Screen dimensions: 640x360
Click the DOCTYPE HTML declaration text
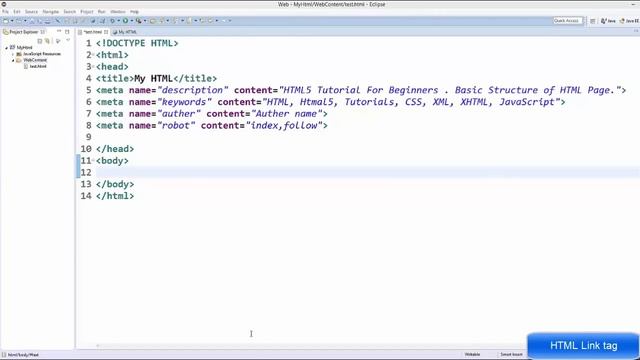click(x=137, y=43)
